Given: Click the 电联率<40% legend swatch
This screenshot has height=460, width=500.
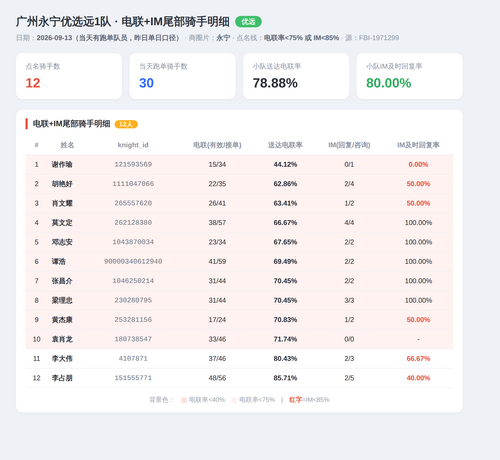Looking at the screenshot, I should pyautogui.click(x=184, y=400).
